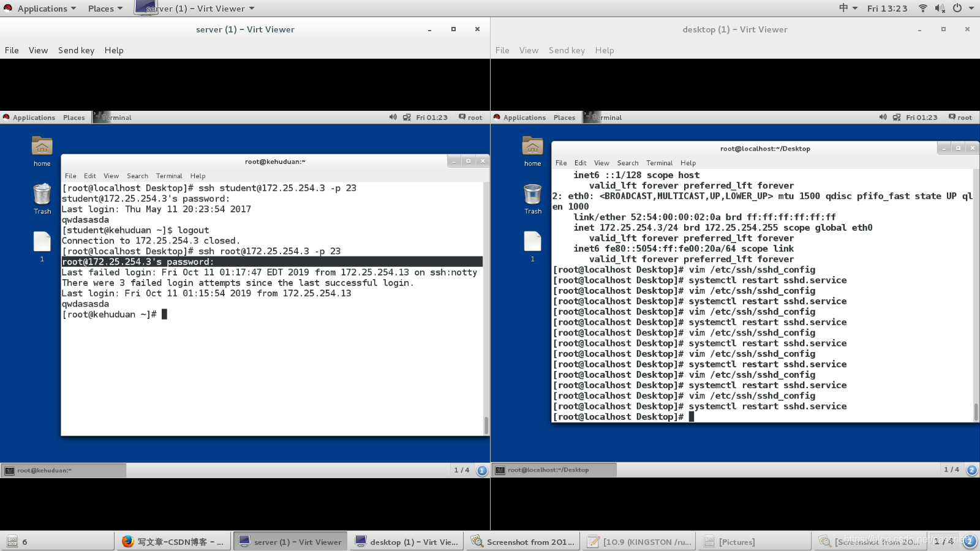Open File menu in root@localhost terminal
Viewport: 980px width, 551px height.
[x=561, y=163]
